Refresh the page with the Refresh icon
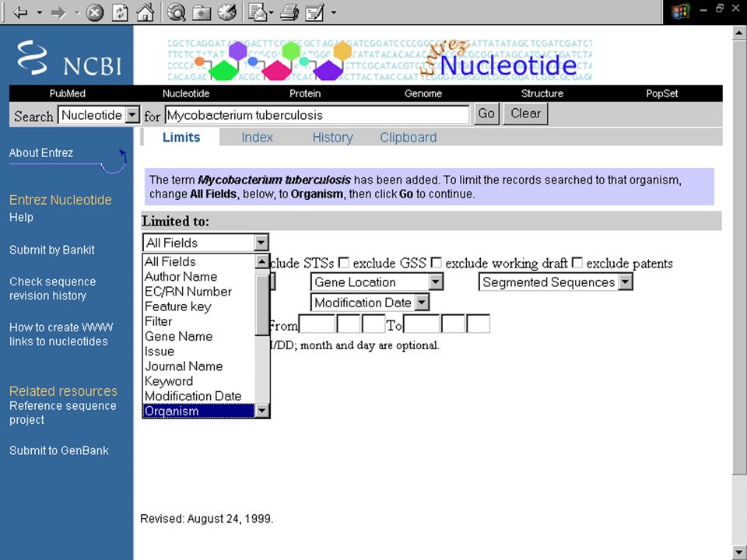Viewport: 747px width, 560px height. (120, 12)
